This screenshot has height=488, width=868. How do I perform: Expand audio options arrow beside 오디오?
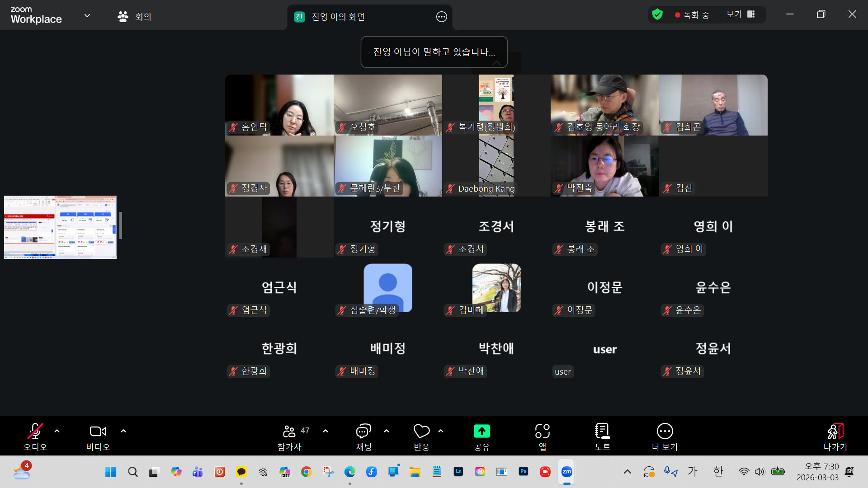pos(57,431)
